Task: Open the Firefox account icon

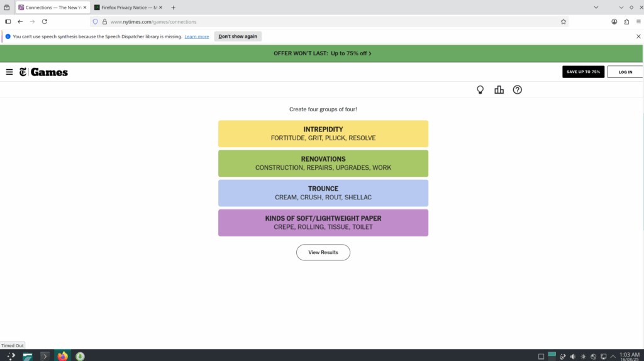Action: pos(614,21)
